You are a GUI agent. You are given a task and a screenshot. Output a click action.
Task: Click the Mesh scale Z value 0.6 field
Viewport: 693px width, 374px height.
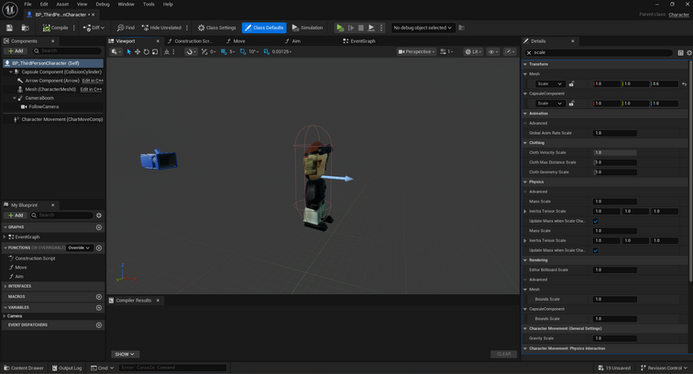click(664, 84)
